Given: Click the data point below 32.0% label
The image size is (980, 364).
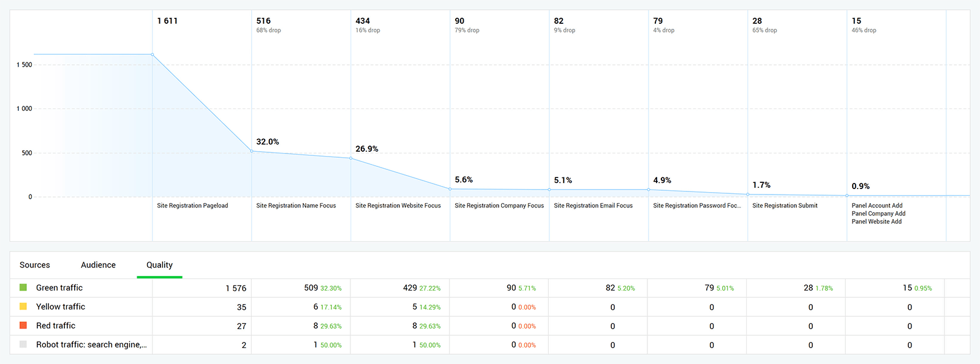Looking at the screenshot, I should tap(252, 151).
